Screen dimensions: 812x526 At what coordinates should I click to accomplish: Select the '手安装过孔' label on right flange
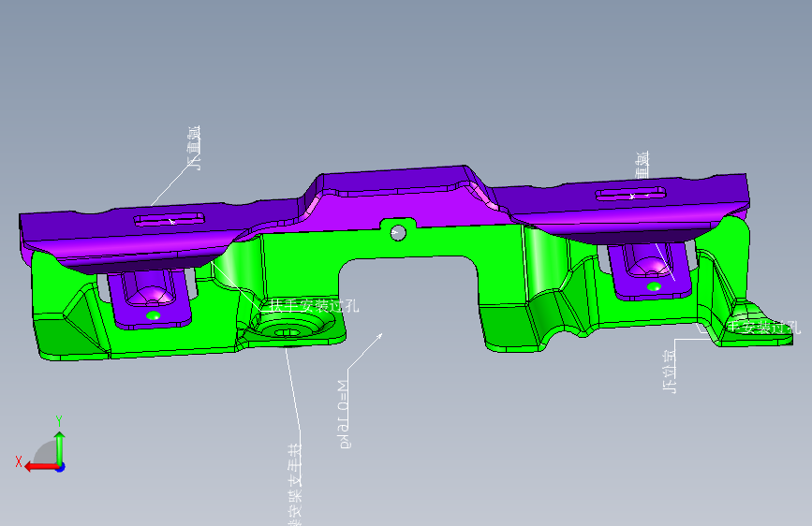(764, 327)
